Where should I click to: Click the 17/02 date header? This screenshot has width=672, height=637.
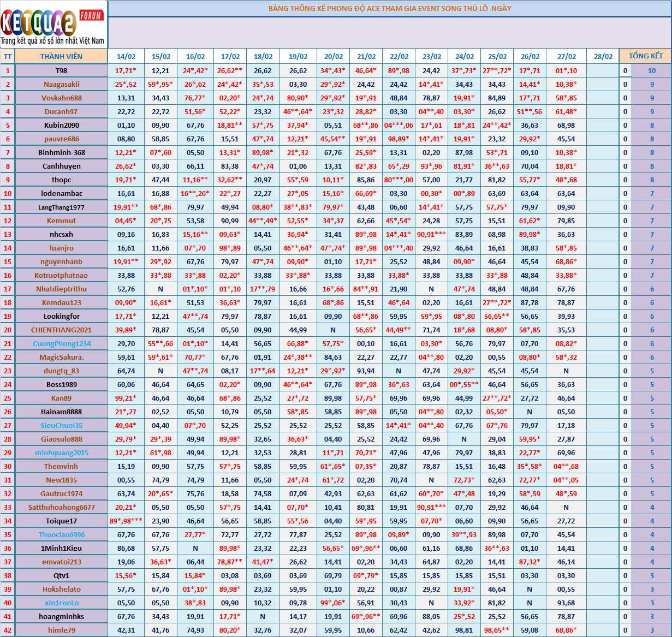[230, 56]
